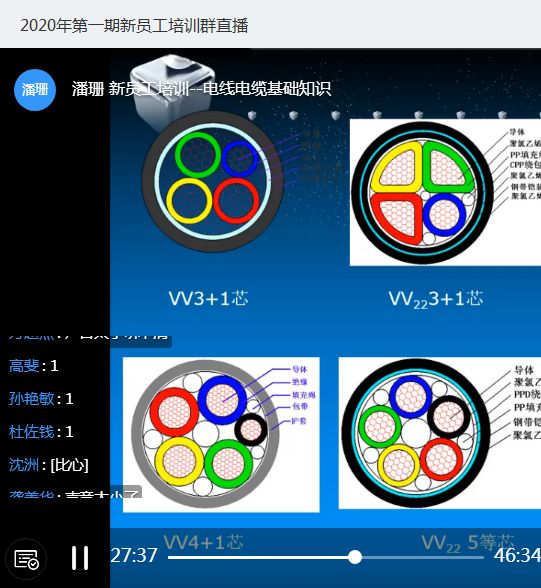Select the VV3+1芯 cable diagram
541x588 pixels.
pos(213,181)
